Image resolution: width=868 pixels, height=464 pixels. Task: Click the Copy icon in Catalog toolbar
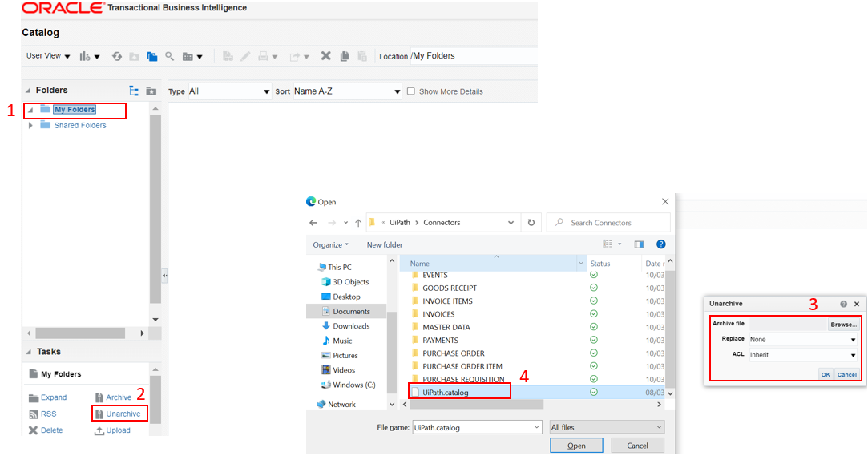click(x=345, y=56)
